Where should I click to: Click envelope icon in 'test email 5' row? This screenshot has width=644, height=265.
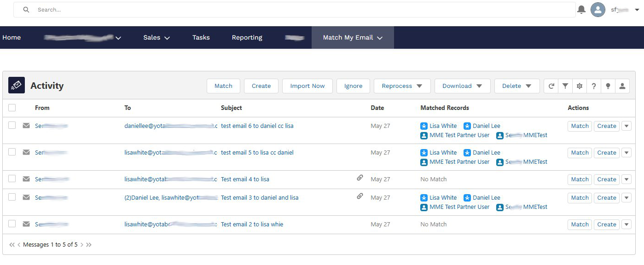click(26, 152)
